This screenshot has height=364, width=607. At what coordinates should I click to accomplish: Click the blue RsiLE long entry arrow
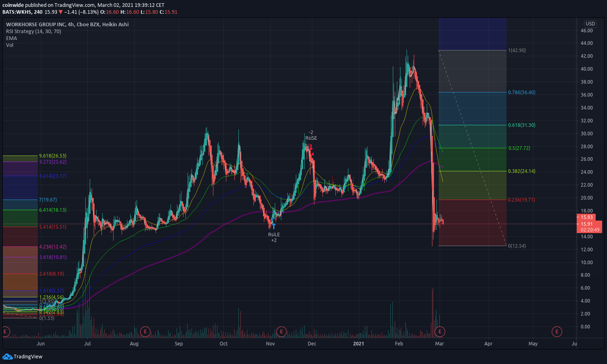(274, 226)
